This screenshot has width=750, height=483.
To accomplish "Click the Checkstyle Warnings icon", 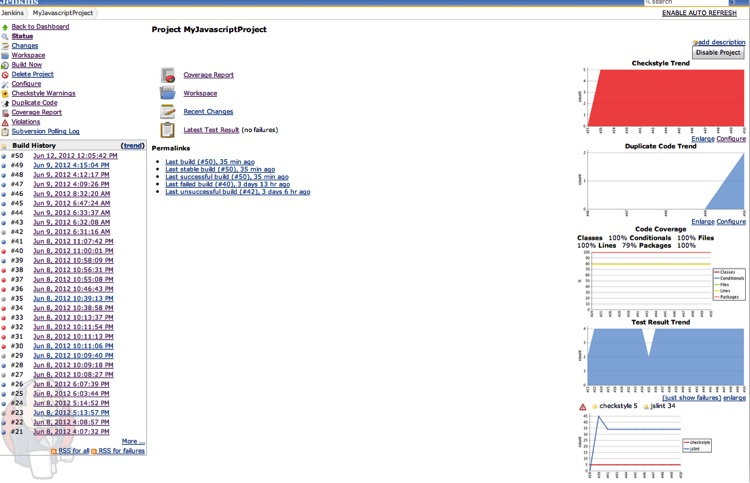I will click(5, 94).
